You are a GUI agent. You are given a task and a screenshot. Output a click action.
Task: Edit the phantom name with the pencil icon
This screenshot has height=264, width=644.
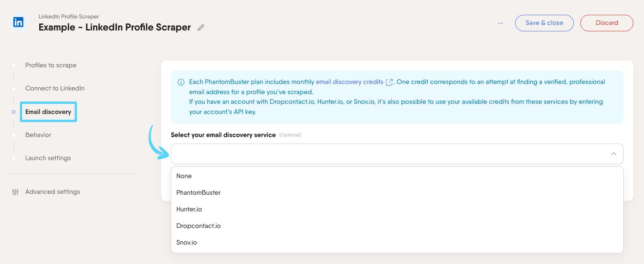click(x=201, y=27)
